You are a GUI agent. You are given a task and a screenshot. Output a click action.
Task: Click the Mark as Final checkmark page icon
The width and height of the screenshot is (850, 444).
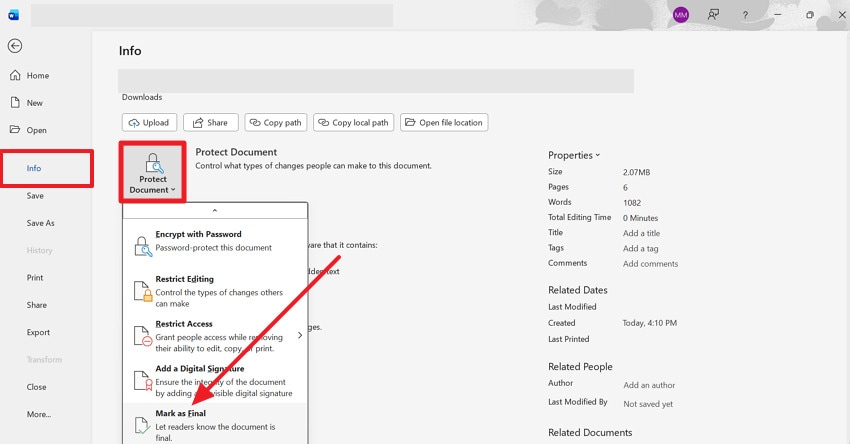pyautogui.click(x=142, y=426)
